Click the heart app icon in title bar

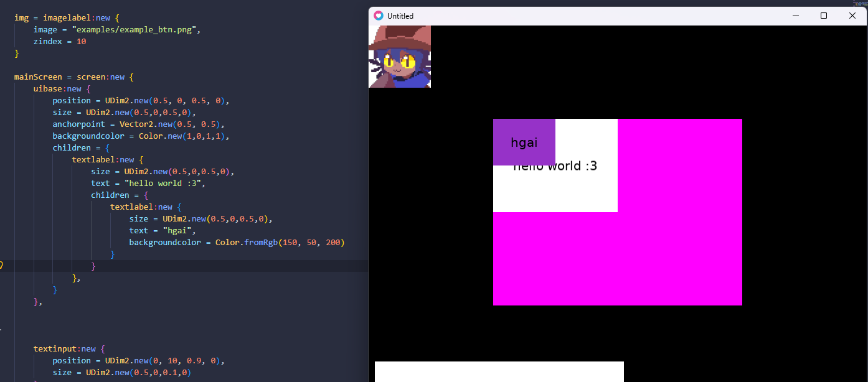click(379, 16)
